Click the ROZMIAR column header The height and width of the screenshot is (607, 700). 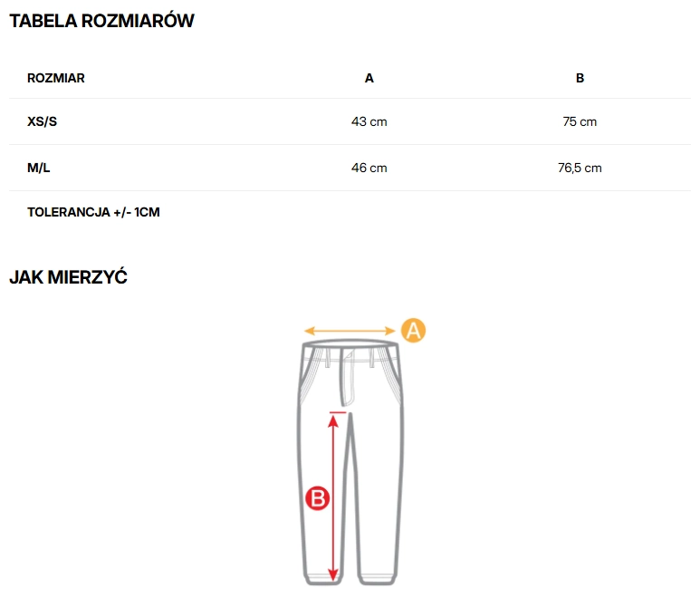[56, 78]
